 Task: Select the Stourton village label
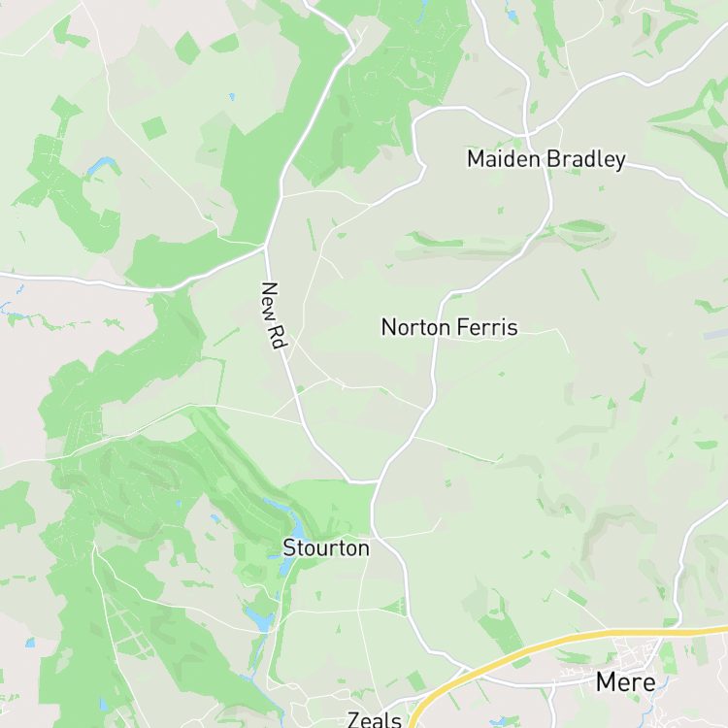(x=326, y=548)
